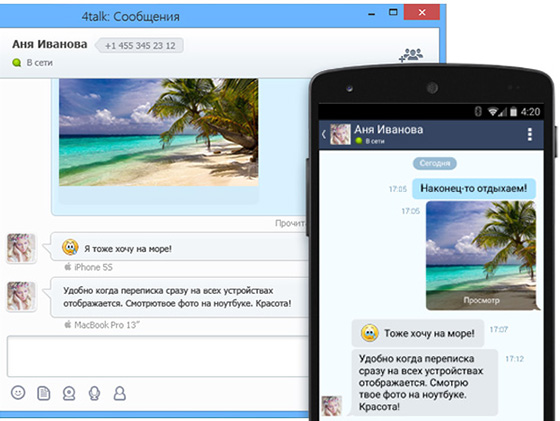Click avatar beside 'Я тоже хочу на море!'
Screen dimensions: 560x421
21,248
